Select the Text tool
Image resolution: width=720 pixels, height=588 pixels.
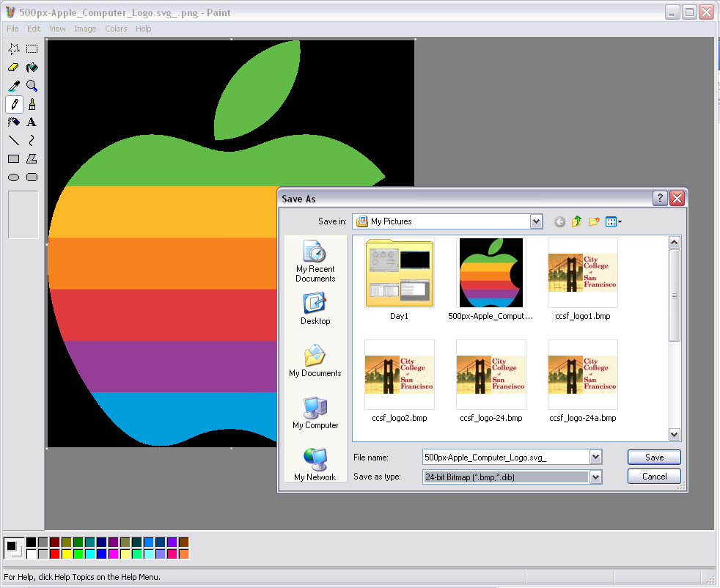pyautogui.click(x=32, y=122)
